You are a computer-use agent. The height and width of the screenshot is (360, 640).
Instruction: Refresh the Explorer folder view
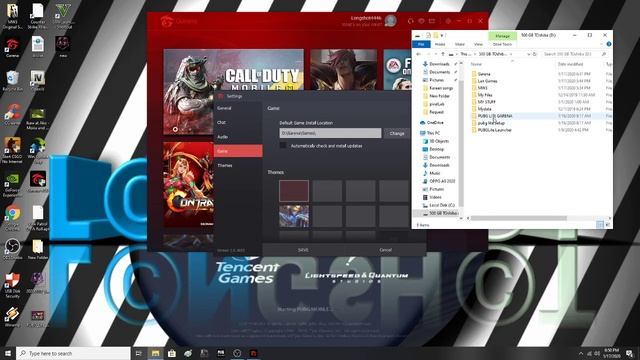coord(535,54)
